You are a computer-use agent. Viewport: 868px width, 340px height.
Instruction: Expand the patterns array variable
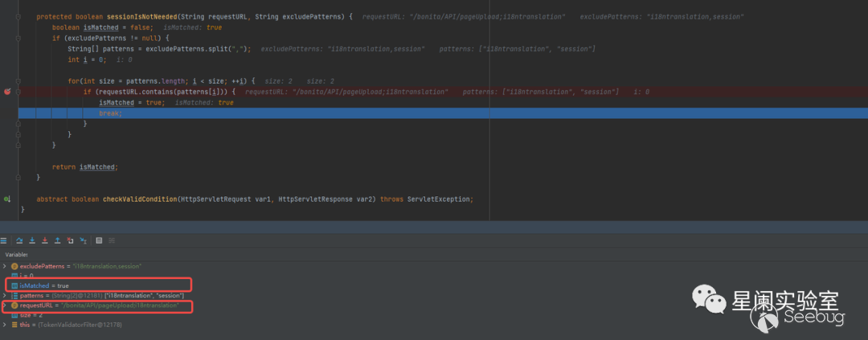(x=5, y=296)
